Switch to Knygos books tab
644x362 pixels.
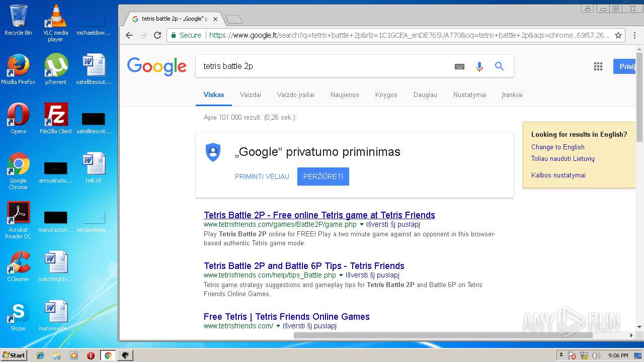[x=386, y=95]
